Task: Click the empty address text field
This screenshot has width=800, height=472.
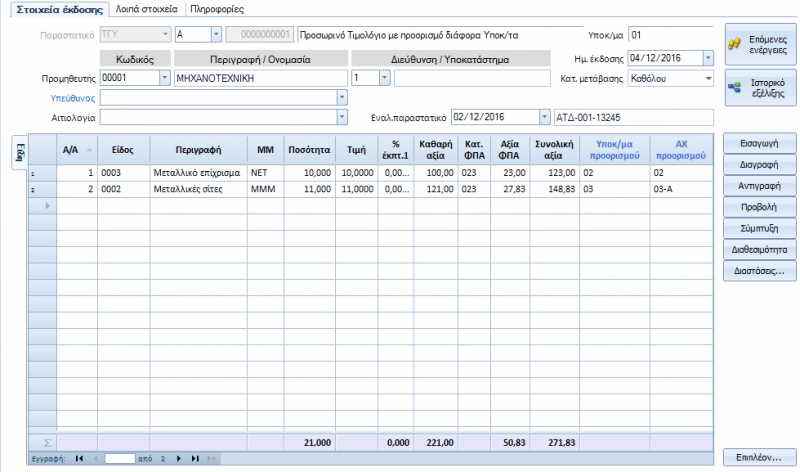Action: coord(472,78)
